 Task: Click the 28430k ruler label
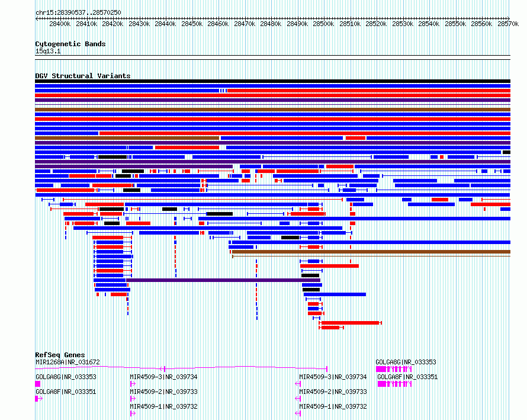(139, 24)
